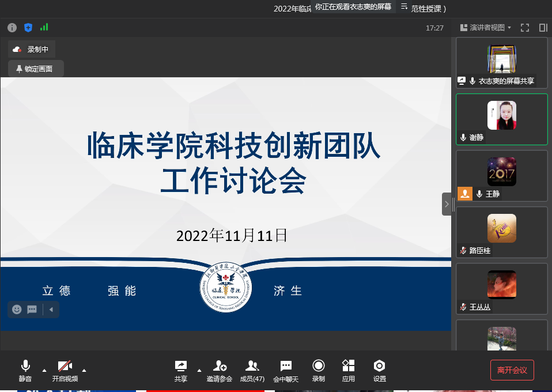Open Settings (设置) in the toolbar
552x392 pixels.
(379, 370)
